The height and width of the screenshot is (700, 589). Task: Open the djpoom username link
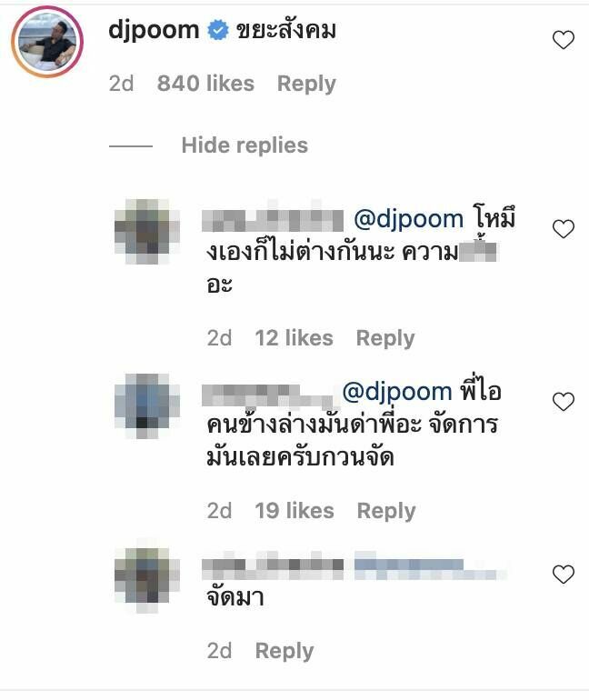tap(154, 31)
